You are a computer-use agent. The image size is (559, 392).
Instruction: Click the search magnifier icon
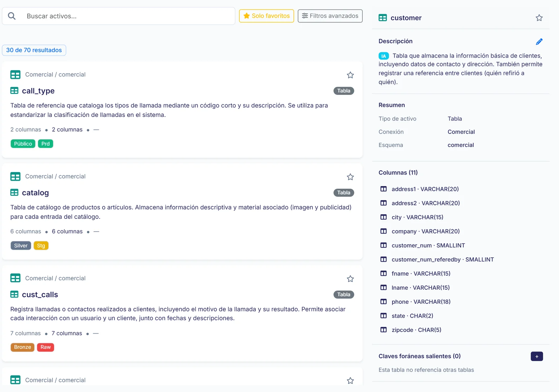tap(12, 16)
